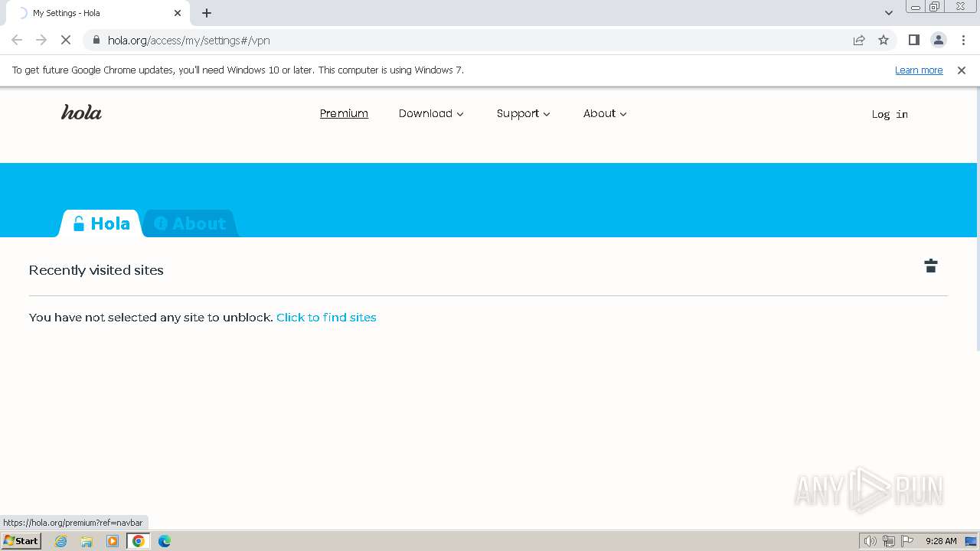Bookmark this page with star icon
This screenshot has height=551, width=980.
click(884, 40)
